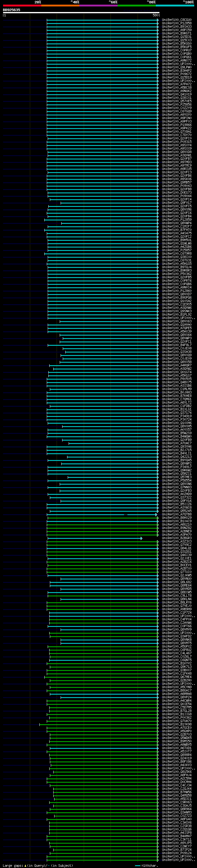Click hit label UniRef100_C9LLT8

tap(176, 596)
